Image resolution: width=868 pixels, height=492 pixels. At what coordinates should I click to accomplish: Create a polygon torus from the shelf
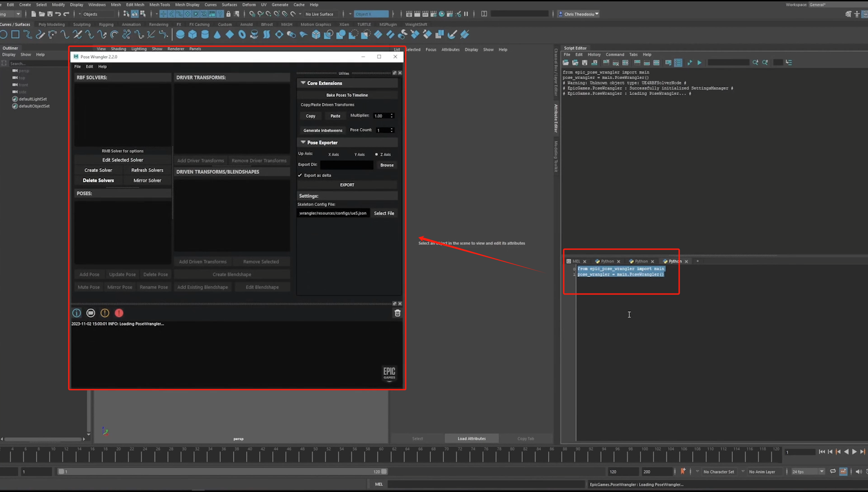(x=242, y=34)
